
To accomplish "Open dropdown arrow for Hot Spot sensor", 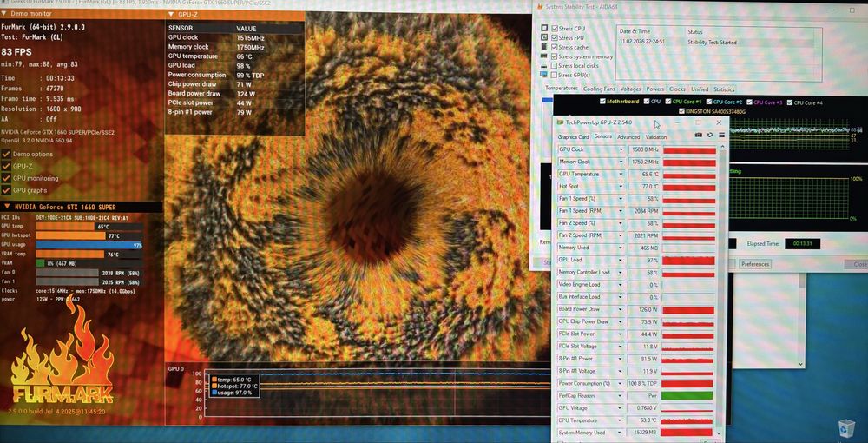I will pos(621,187).
